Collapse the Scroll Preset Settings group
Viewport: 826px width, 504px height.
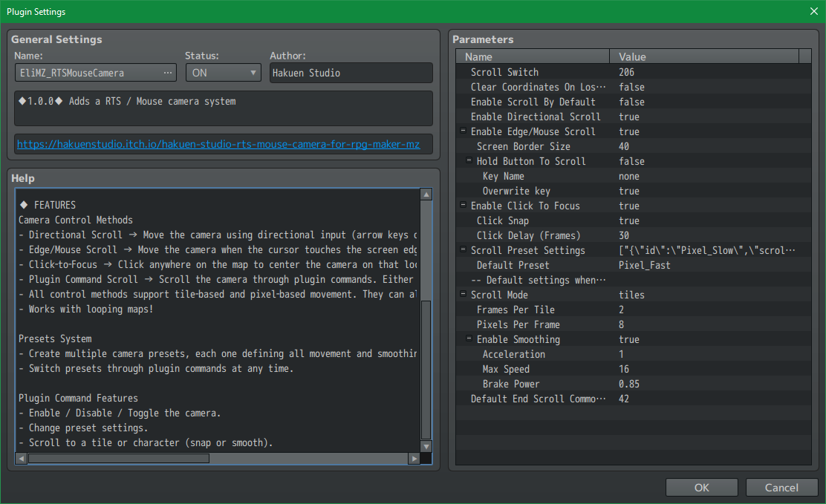point(464,250)
